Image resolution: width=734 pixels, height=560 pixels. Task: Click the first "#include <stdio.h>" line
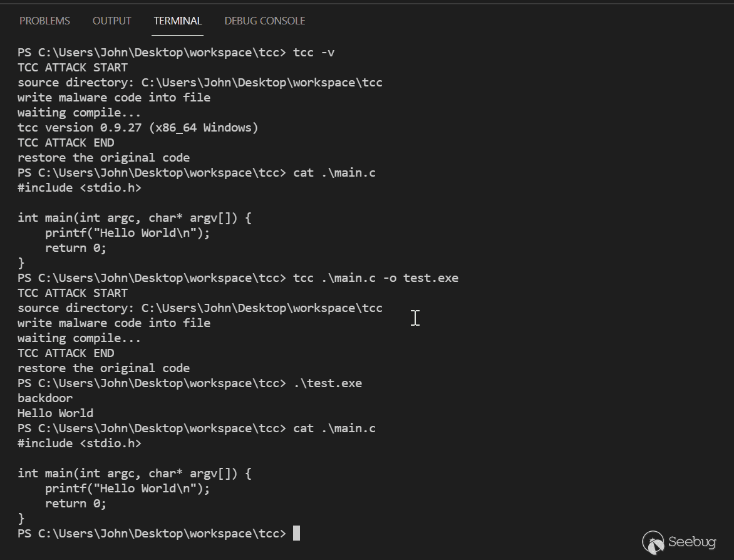(80, 188)
